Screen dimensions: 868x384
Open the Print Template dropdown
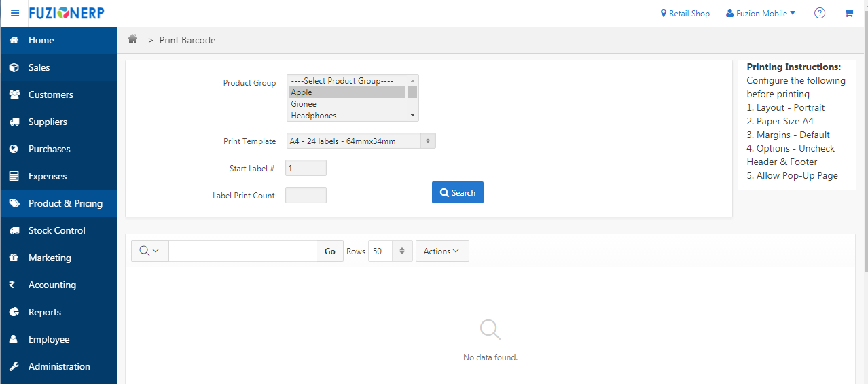tap(361, 141)
